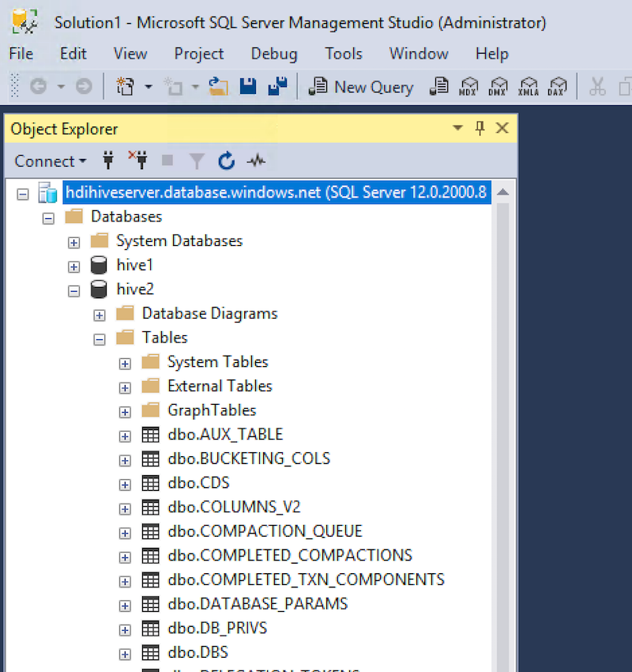The height and width of the screenshot is (672, 632).
Task: Expand the Database Diagrams folder
Action: 100,315
